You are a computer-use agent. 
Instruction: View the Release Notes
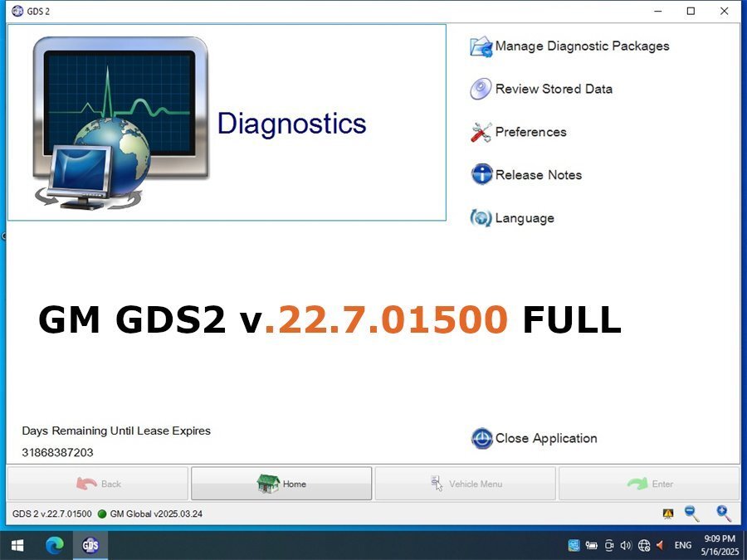click(x=539, y=174)
